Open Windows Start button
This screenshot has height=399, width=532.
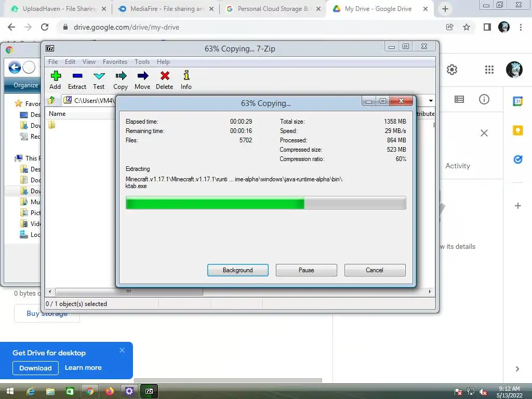(10, 391)
